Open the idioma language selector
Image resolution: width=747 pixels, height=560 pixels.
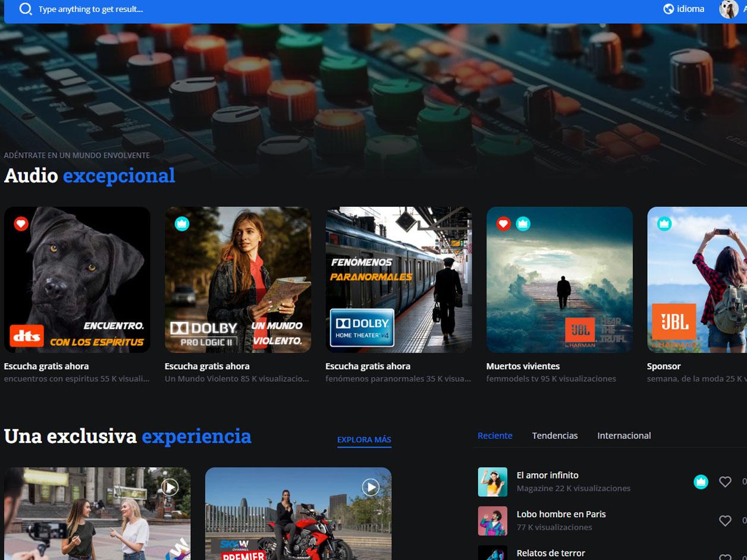pos(684,9)
